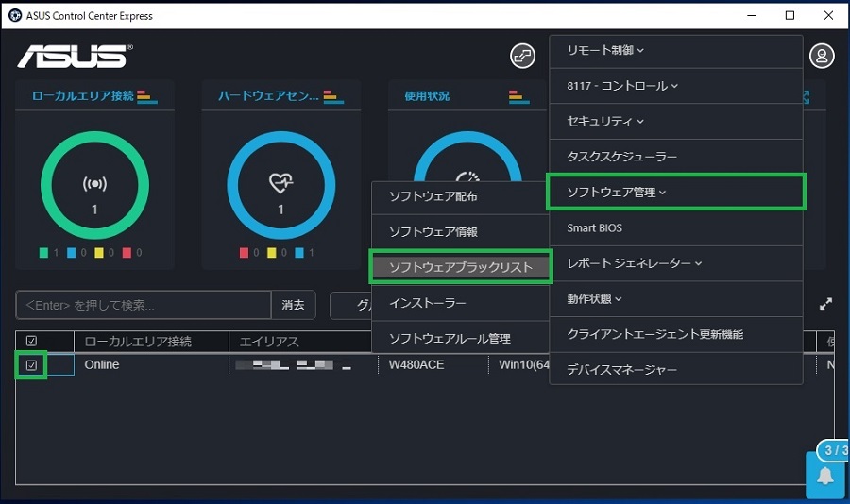Viewport: 850px width, 504px height.
Task: Open the user account profile icon
Action: pos(822,56)
